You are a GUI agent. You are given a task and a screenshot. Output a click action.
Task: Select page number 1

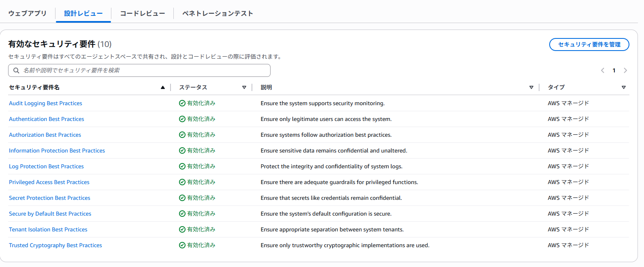click(614, 70)
